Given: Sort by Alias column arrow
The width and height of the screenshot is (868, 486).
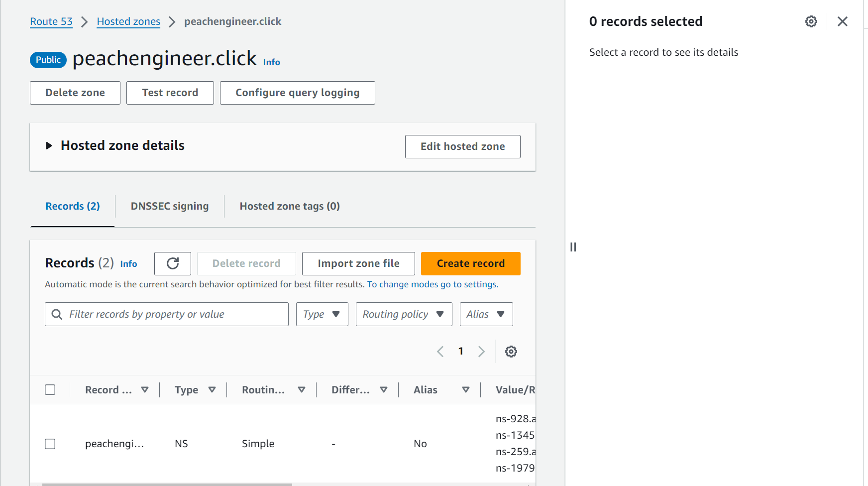Looking at the screenshot, I should 466,390.
